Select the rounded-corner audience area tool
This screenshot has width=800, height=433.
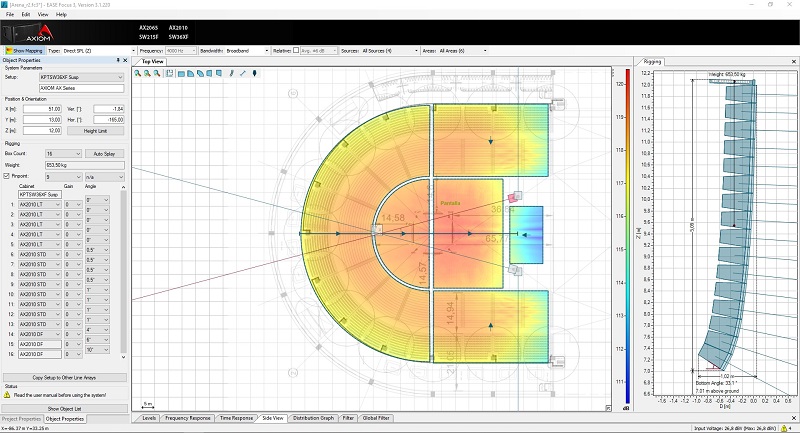pyautogui.click(x=190, y=74)
